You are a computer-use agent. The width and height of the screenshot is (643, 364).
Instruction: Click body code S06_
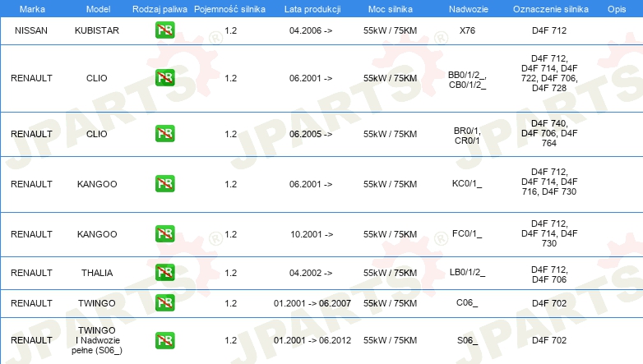[x=467, y=340]
